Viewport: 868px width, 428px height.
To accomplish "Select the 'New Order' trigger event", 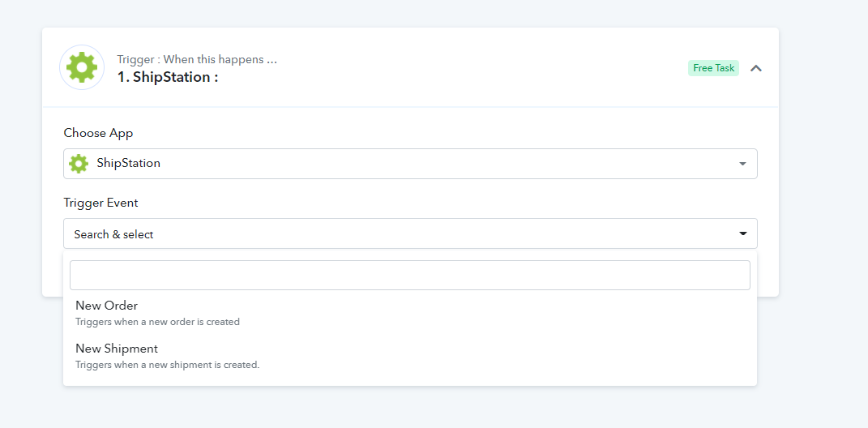I will coord(409,313).
